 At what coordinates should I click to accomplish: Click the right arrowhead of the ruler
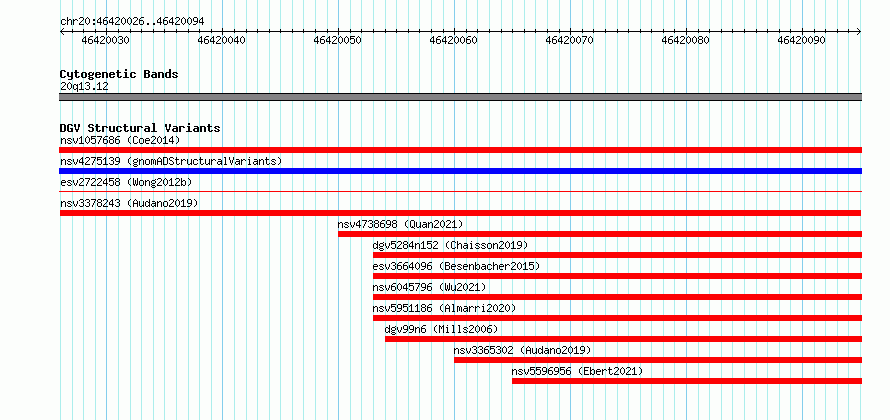point(859,31)
